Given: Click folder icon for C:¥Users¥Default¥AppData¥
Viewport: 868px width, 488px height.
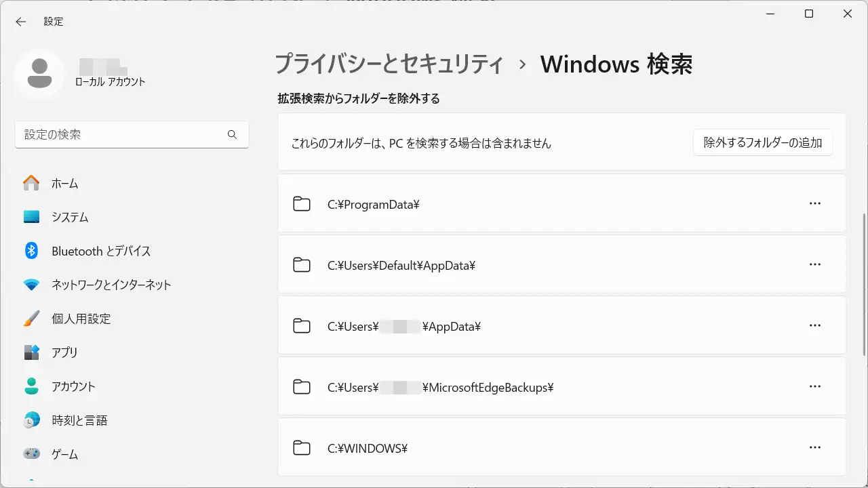Looking at the screenshot, I should point(302,265).
